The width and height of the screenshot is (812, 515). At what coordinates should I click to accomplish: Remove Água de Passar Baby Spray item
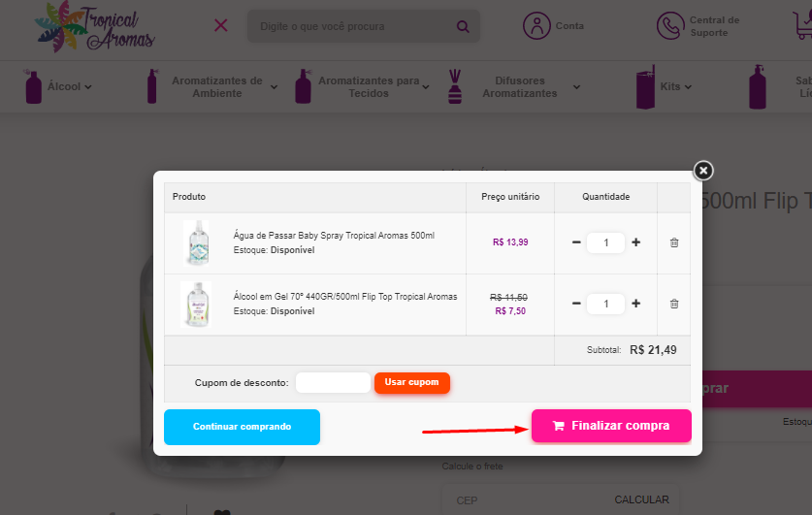point(674,242)
